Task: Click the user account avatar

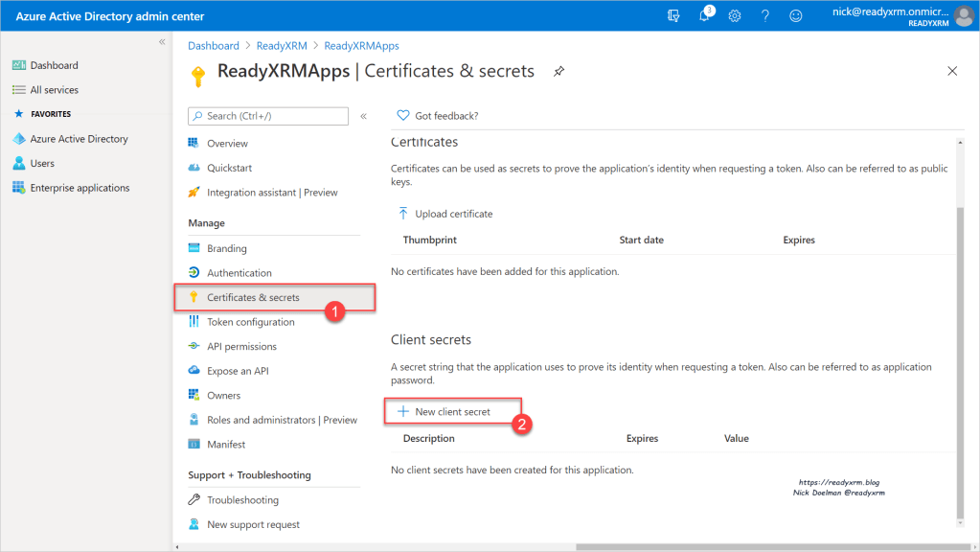Action: [x=963, y=16]
